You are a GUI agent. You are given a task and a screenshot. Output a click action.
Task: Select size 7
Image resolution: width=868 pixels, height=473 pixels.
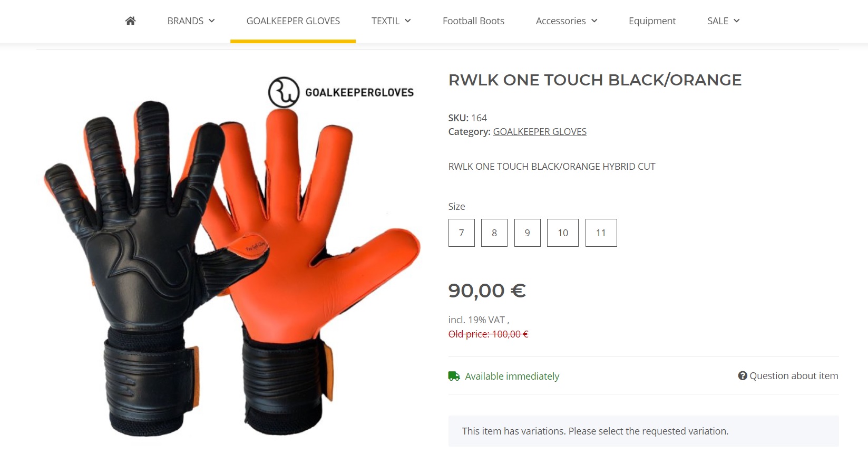[x=461, y=233]
